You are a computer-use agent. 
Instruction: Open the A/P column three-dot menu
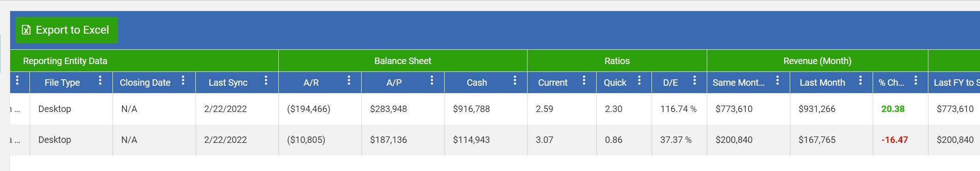tap(432, 81)
